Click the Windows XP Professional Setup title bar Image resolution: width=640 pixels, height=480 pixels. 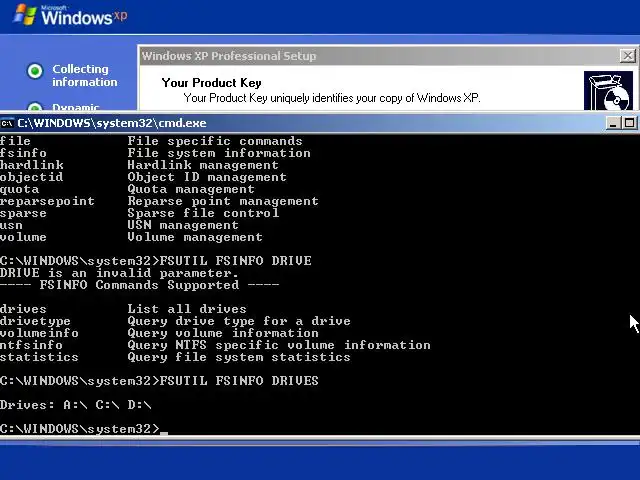tap(380, 56)
